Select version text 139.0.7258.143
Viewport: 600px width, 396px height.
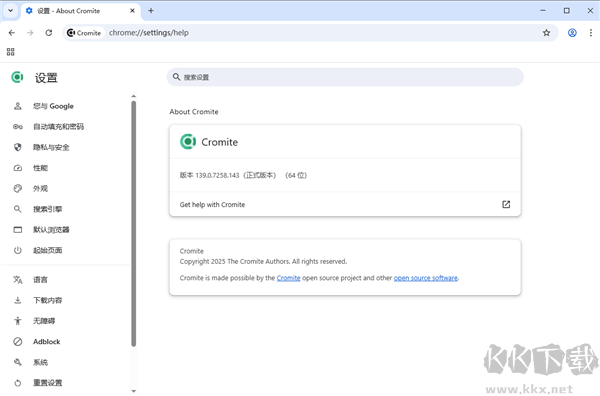(217, 175)
